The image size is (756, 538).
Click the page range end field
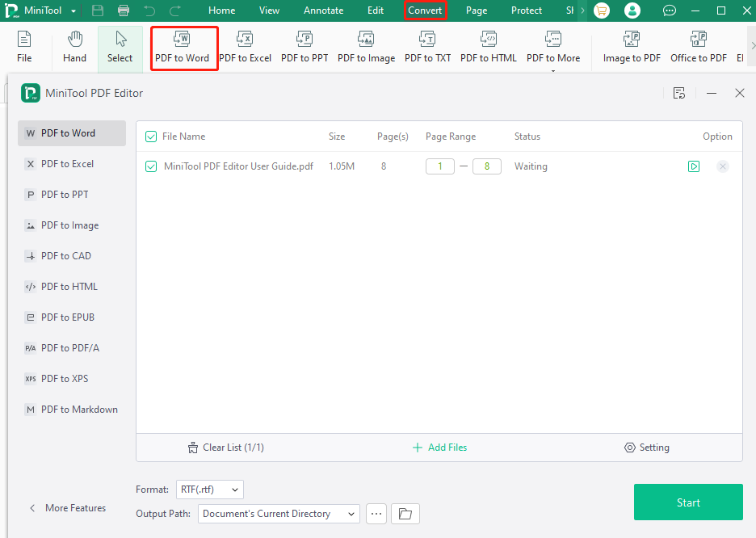[x=487, y=166]
